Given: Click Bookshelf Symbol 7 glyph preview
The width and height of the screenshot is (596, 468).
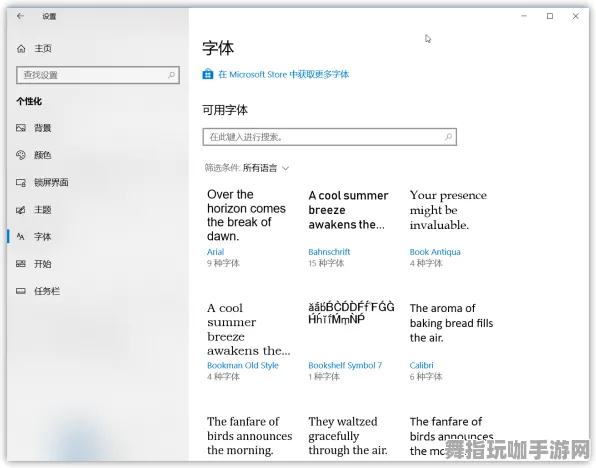Looking at the screenshot, I should (x=351, y=313).
